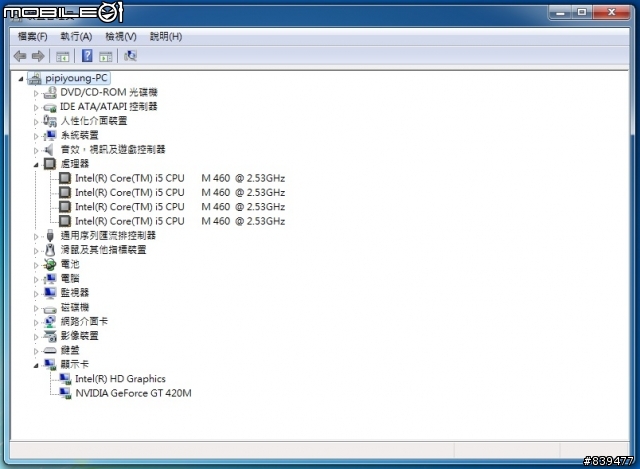
Task: Open the Help question-mark toolbar icon
Action: [x=87, y=56]
